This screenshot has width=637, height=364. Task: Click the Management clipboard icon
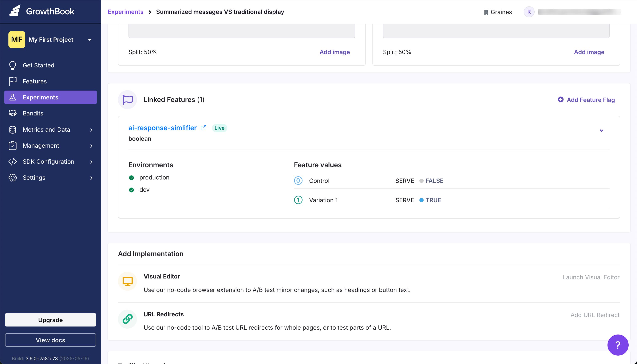click(x=12, y=146)
